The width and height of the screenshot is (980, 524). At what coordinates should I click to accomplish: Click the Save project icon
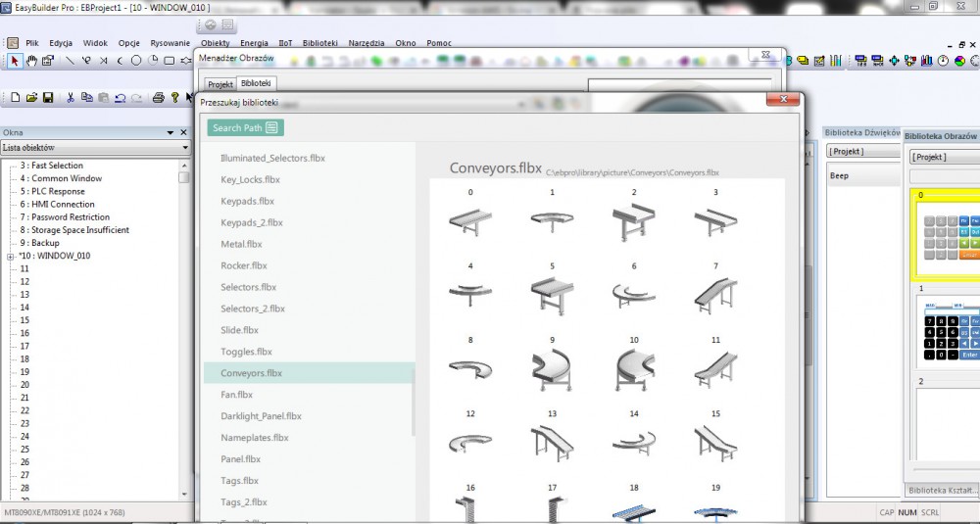coord(48,98)
